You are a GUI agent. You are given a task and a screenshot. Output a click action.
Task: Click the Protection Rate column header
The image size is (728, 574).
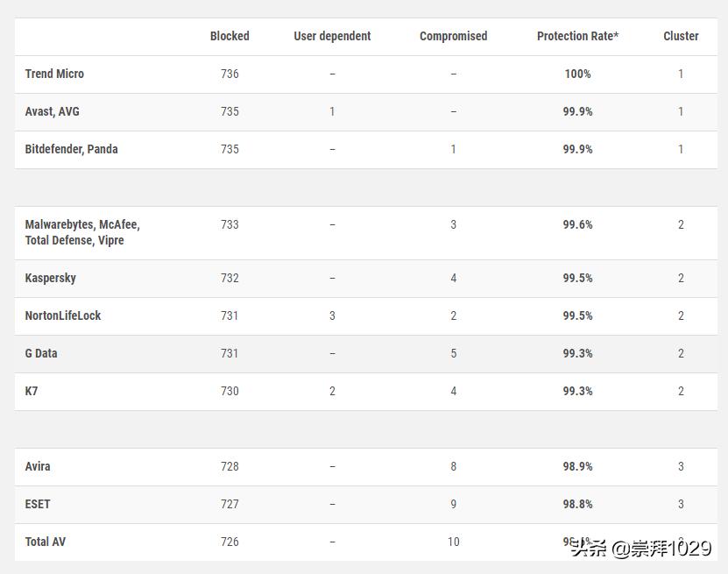pyautogui.click(x=577, y=36)
